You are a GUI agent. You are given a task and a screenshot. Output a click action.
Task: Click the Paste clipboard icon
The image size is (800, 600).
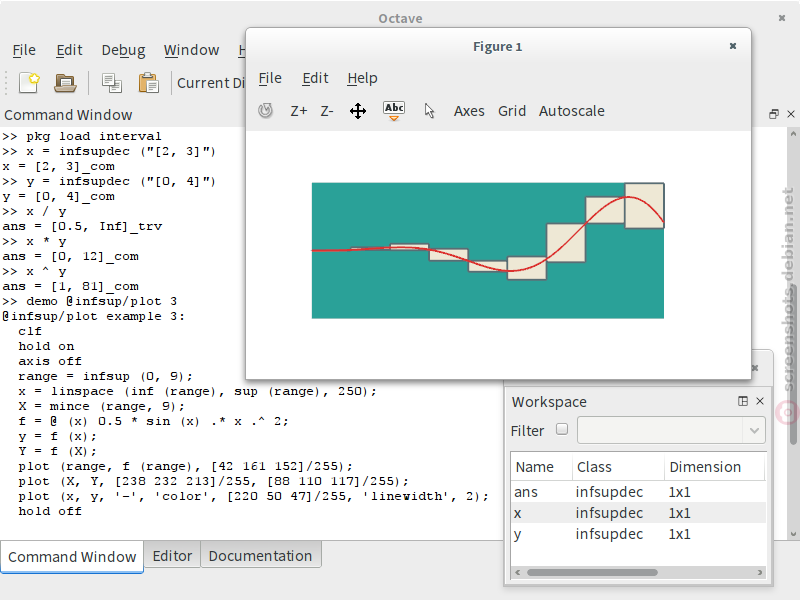[148, 83]
